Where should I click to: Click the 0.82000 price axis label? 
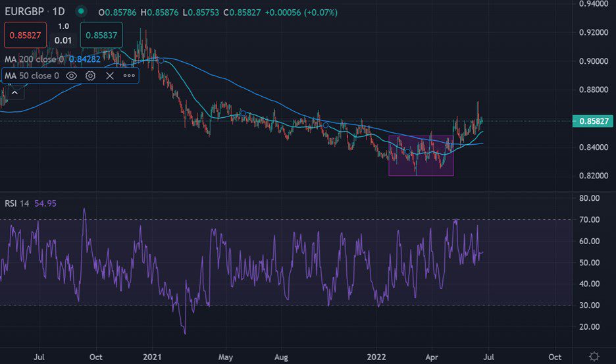point(594,176)
